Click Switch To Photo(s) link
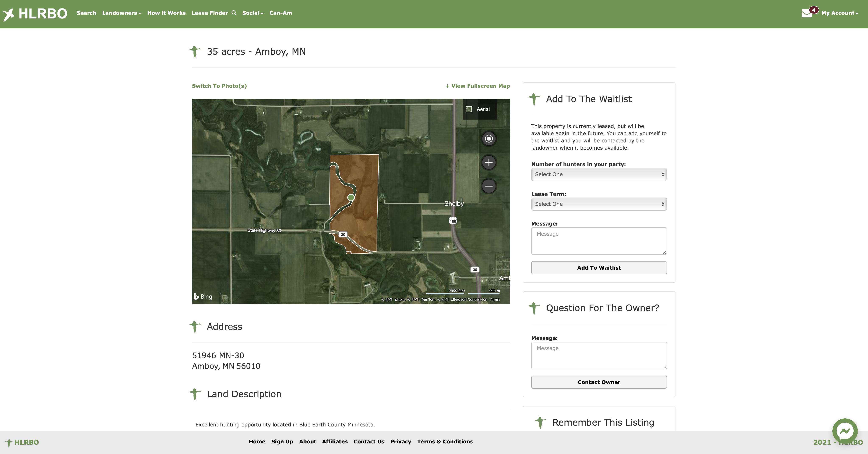This screenshot has width=868, height=454. (219, 86)
